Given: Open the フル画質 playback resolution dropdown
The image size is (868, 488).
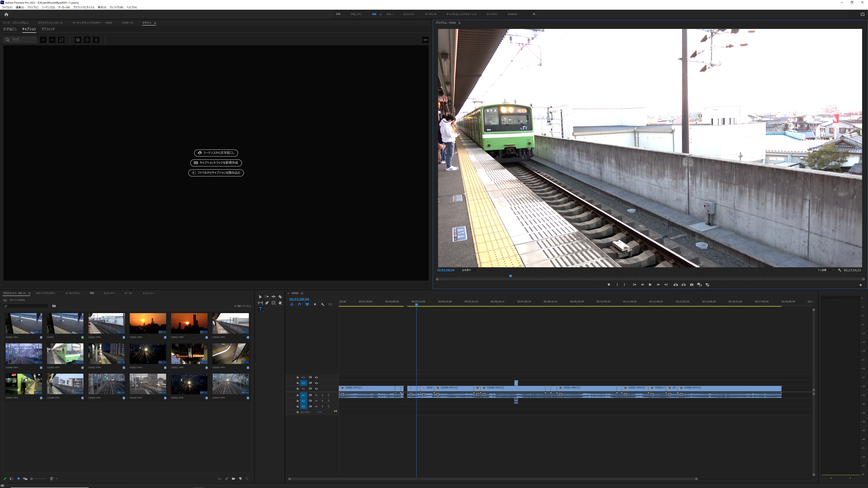Looking at the screenshot, I should point(825,270).
